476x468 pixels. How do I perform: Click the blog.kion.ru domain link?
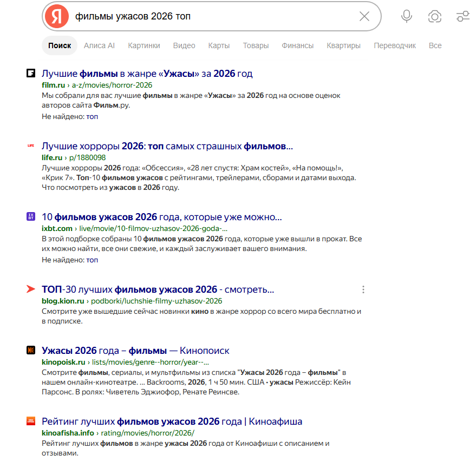pos(63,301)
